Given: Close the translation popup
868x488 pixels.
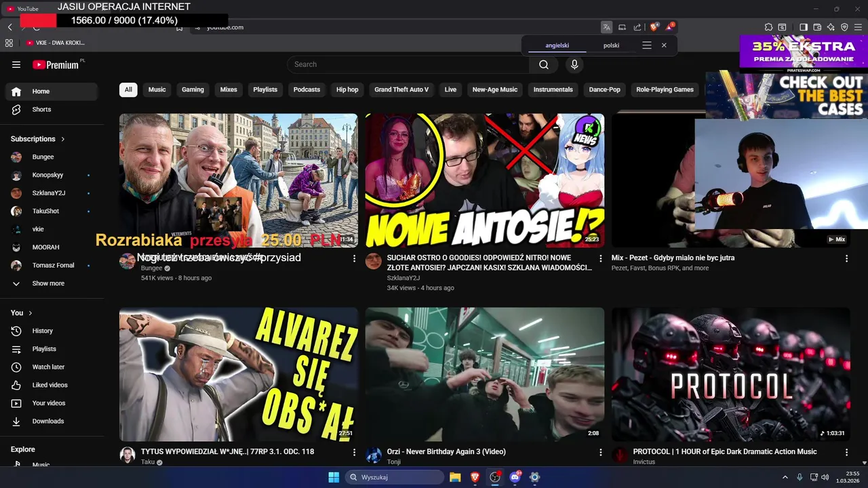Looking at the screenshot, I should (x=664, y=45).
